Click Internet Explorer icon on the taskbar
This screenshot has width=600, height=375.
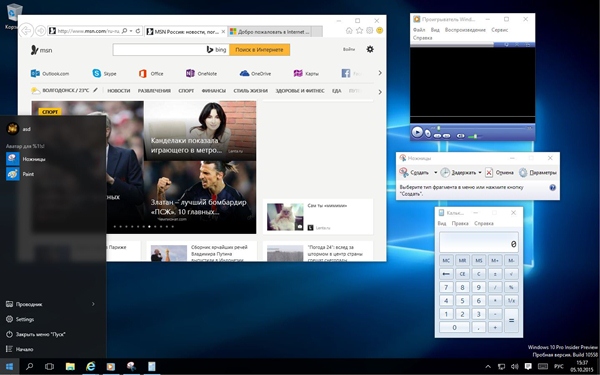(x=91, y=367)
